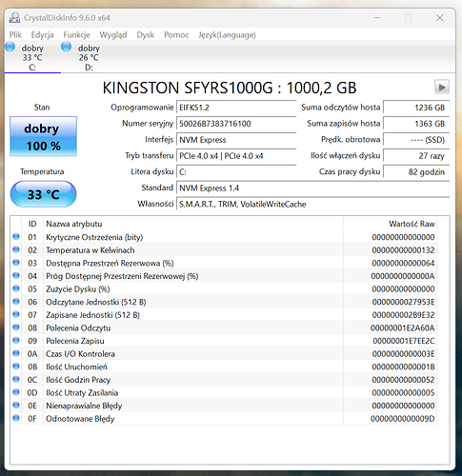Click status dot for Ilość Utraty Zasilania
Image resolution: width=462 pixels, height=476 pixels.
(x=16, y=392)
